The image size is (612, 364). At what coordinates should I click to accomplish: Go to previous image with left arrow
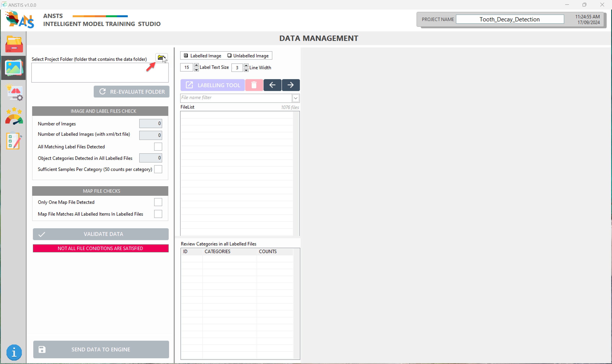point(272,85)
